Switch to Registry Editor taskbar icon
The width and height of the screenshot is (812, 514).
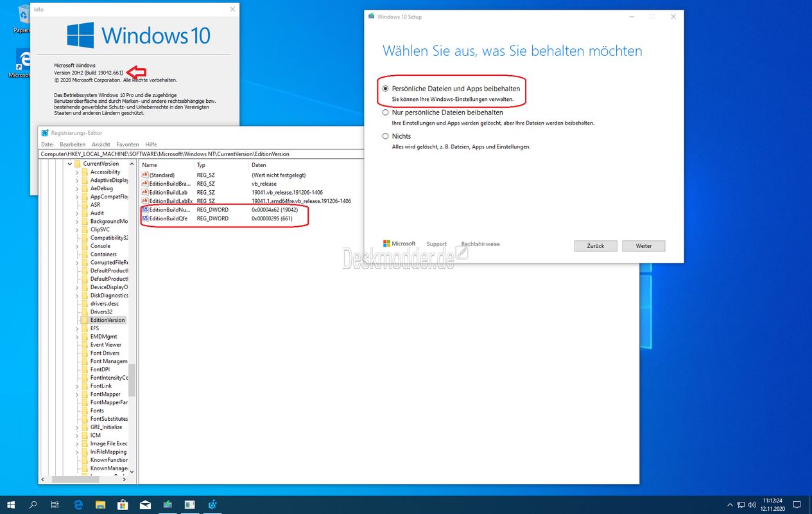tap(212, 504)
